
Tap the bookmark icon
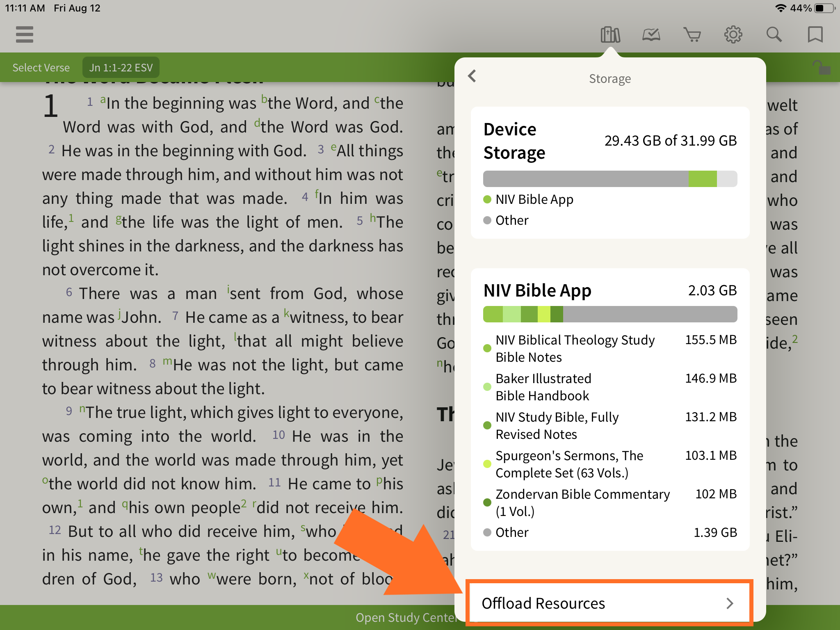point(815,35)
